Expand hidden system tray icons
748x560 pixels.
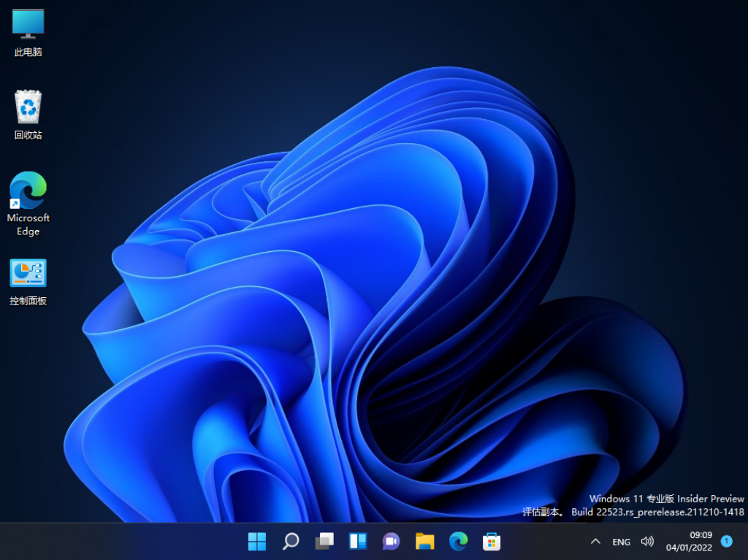pos(595,541)
